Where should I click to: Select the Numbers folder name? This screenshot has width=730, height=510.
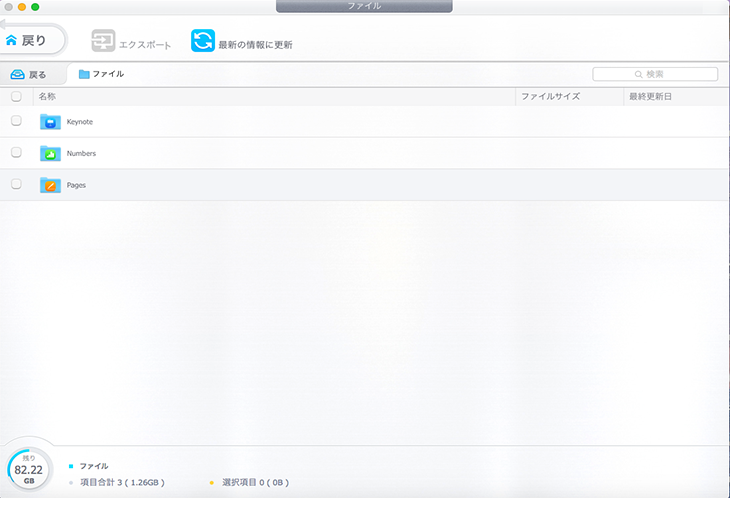point(81,153)
